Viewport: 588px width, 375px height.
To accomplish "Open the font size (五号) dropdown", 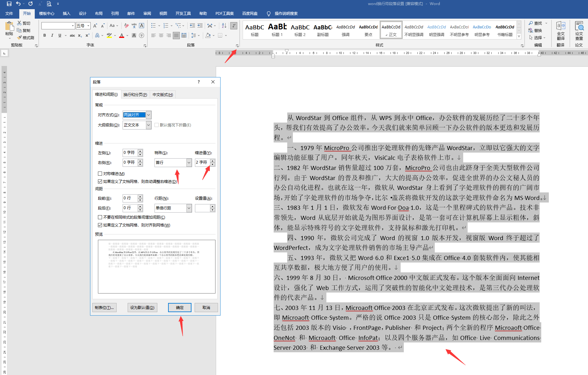I will tap(88, 26).
